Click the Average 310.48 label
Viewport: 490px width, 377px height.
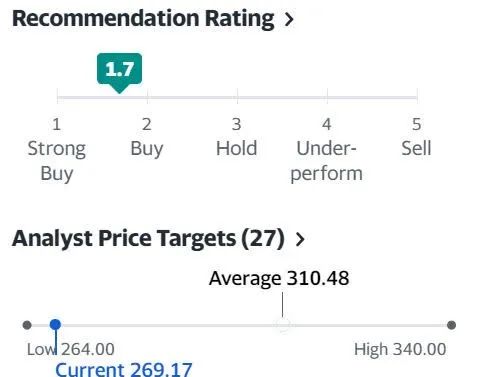click(279, 278)
